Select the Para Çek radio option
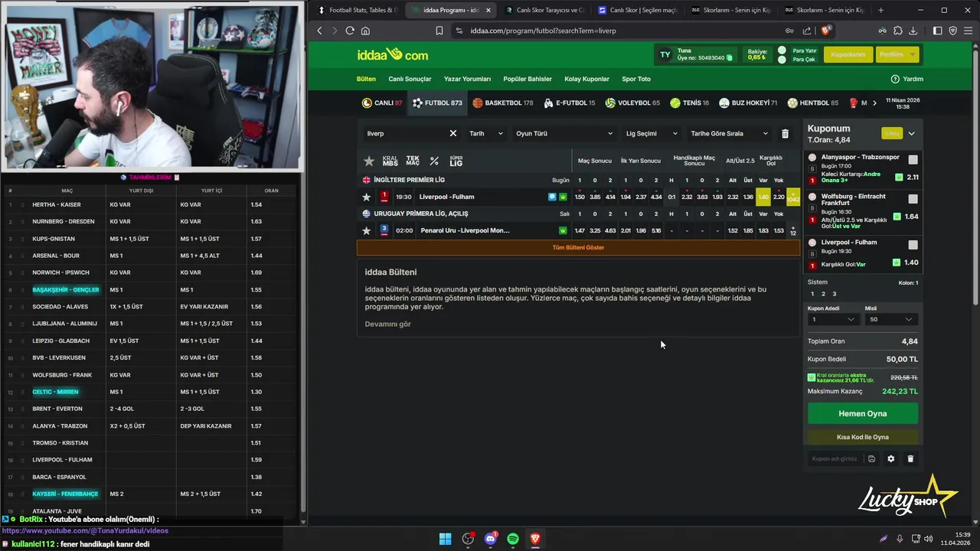 pos(782,59)
